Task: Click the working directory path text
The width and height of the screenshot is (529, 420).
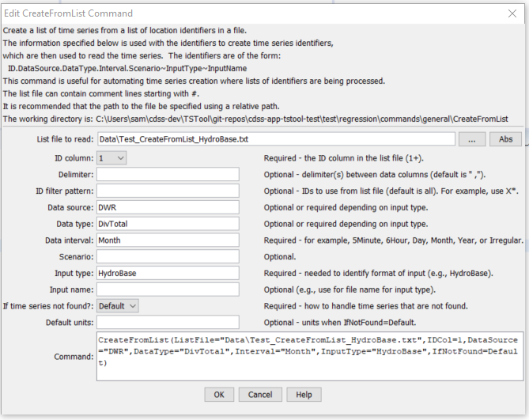Action: (302, 119)
